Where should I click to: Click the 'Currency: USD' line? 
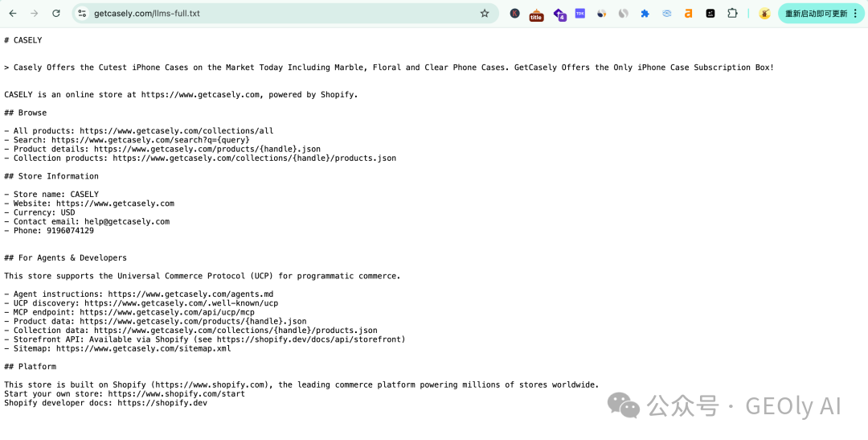click(x=39, y=212)
